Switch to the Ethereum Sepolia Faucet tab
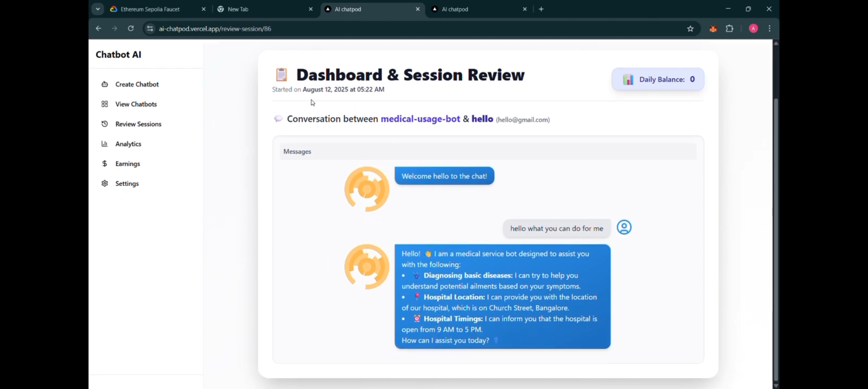This screenshot has height=389, width=868. point(150,9)
